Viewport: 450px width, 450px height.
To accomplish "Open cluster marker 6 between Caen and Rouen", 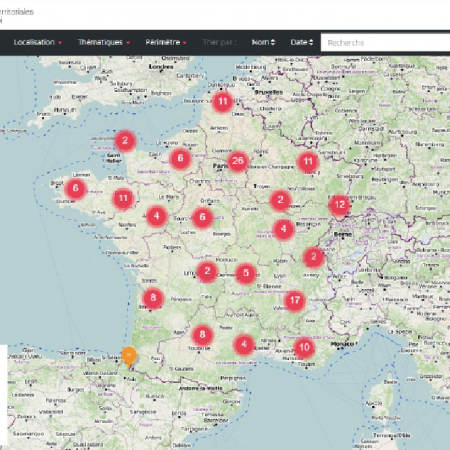I will 180,158.
